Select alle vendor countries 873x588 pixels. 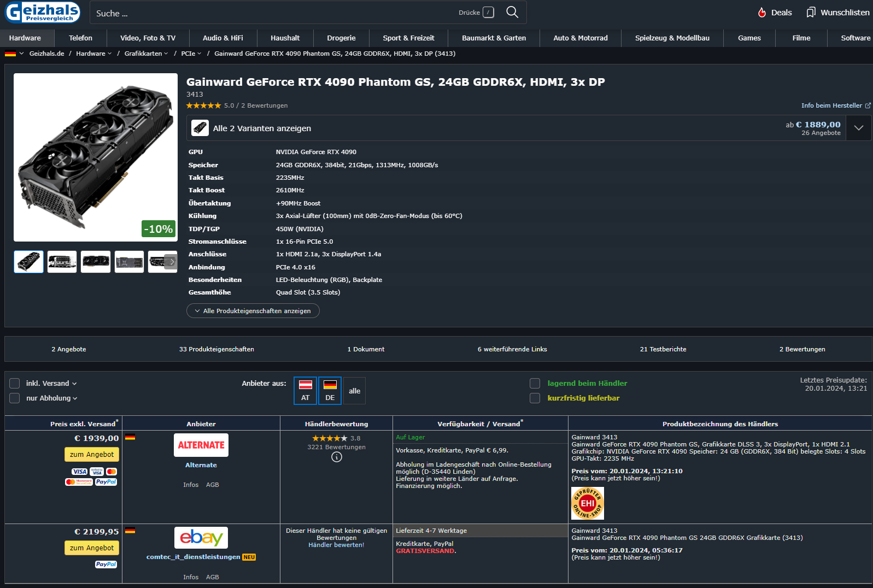point(355,391)
